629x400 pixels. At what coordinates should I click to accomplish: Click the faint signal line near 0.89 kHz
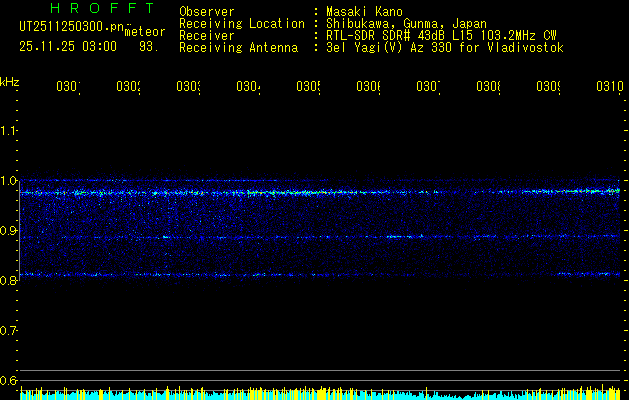click(x=320, y=237)
